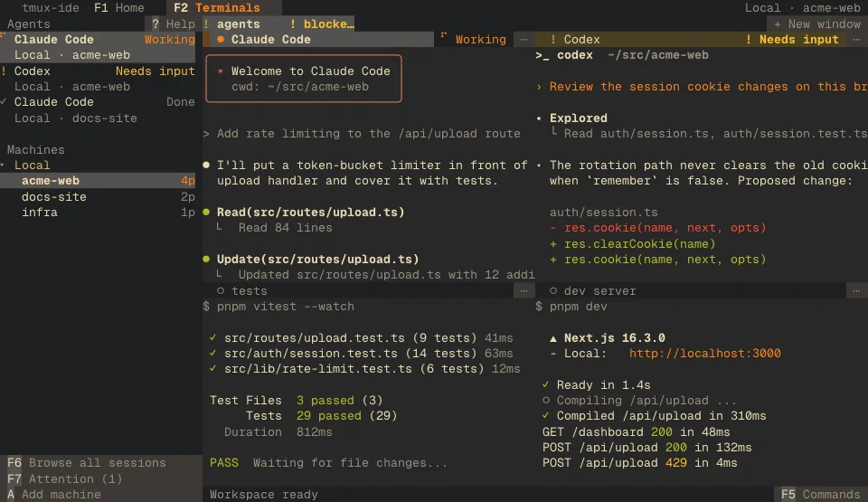Click the removed res.cookie diff line

[x=657, y=228]
